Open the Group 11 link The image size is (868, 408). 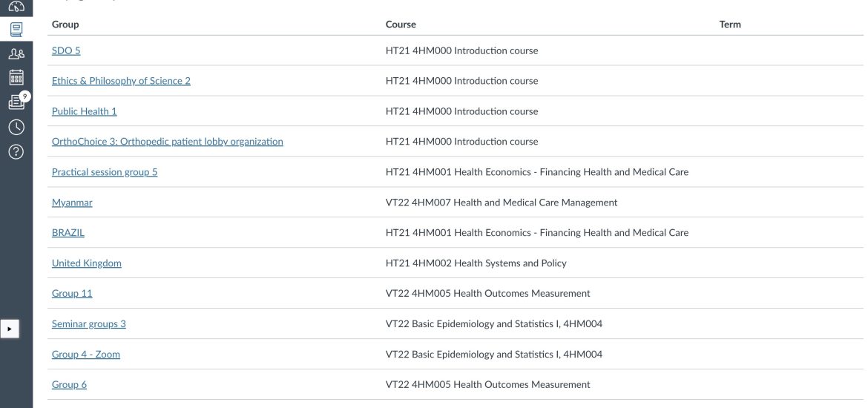coord(72,294)
